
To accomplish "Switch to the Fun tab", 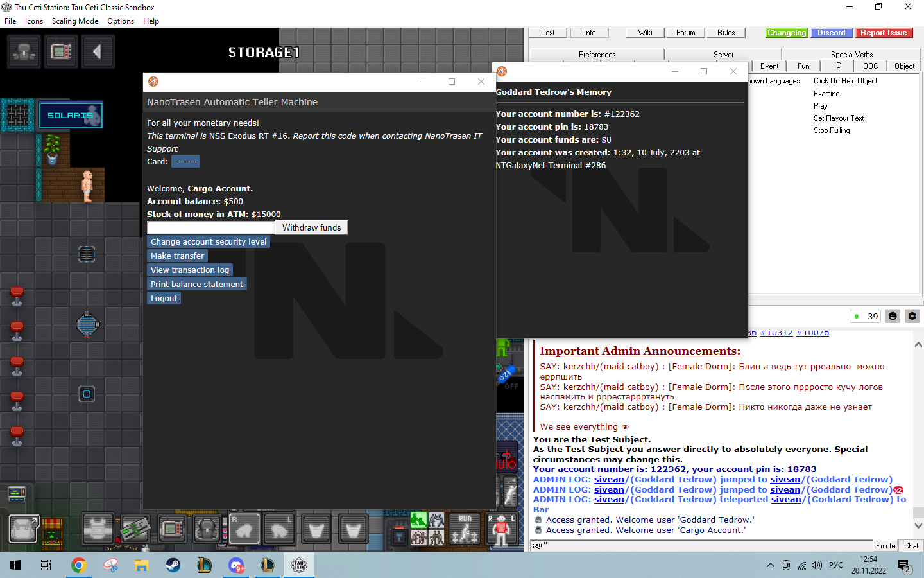I will (x=803, y=66).
